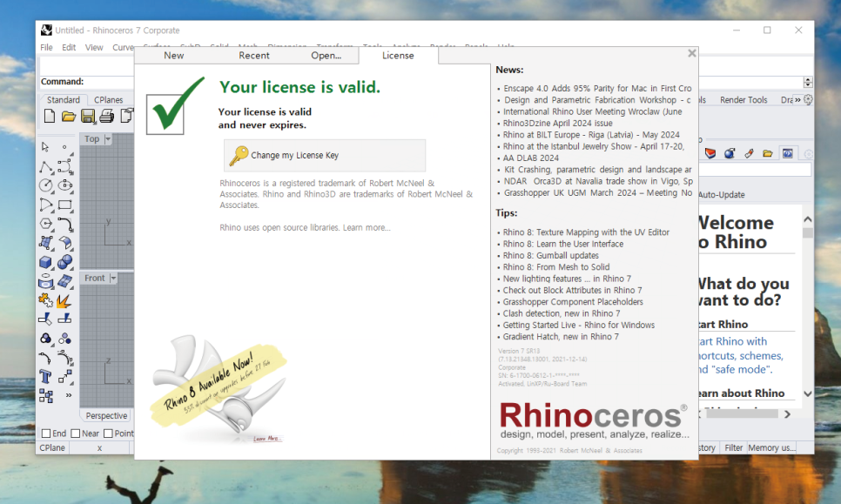Open the View menu

[x=94, y=47]
